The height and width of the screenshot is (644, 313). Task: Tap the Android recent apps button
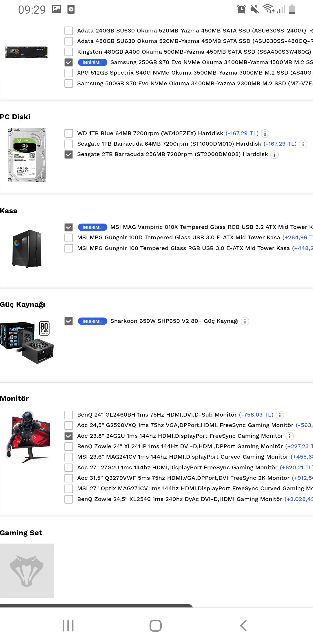coord(68,626)
